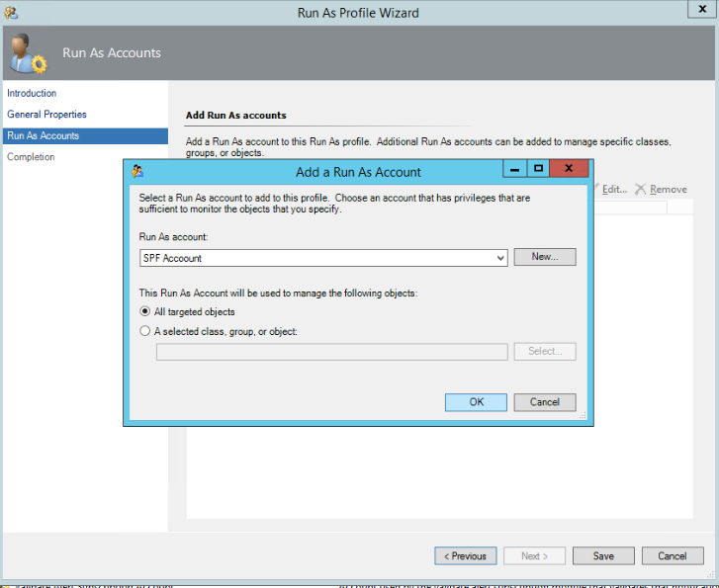Click the Remove X icon in the toolbar

tap(641, 189)
